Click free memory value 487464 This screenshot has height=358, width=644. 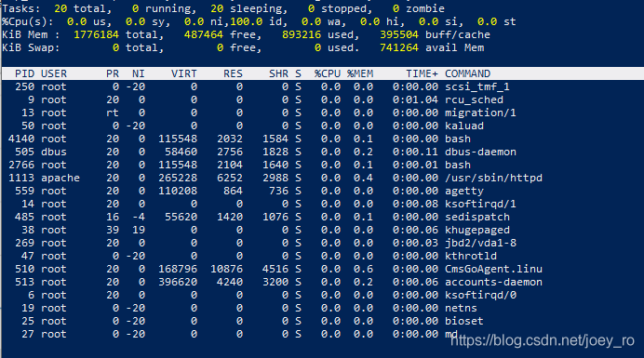tap(204, 35)
